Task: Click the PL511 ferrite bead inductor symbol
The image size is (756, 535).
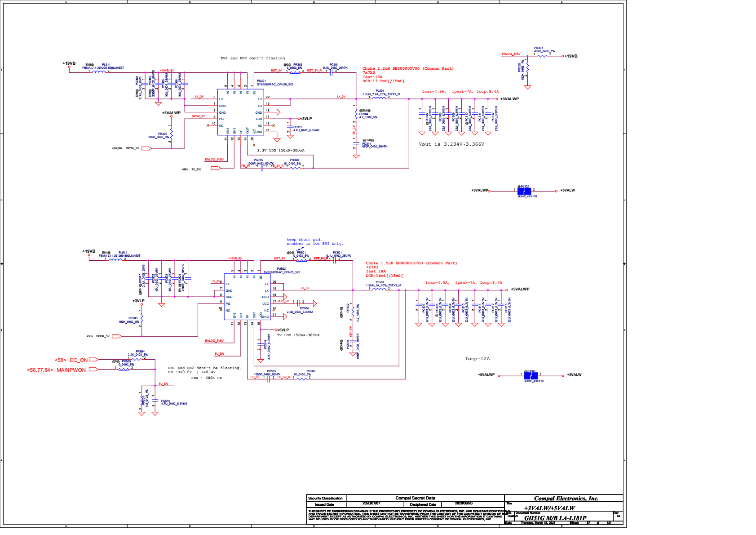Action: [115, 259]
